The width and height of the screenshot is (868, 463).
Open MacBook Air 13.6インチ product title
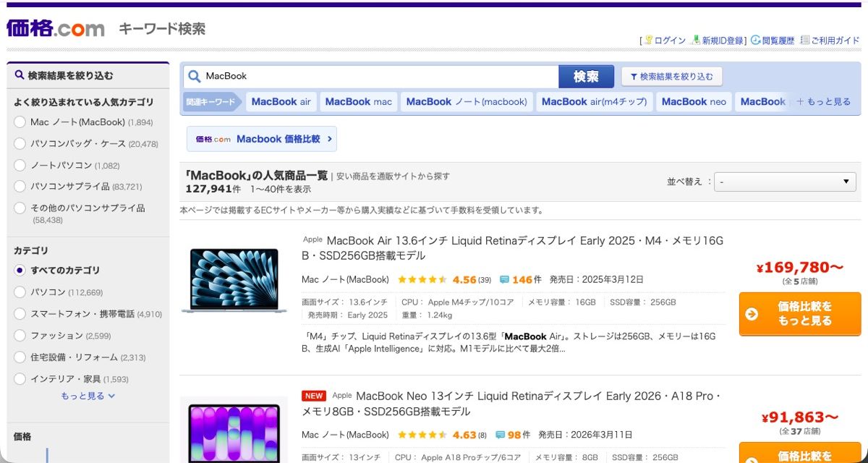coord(513,248)
